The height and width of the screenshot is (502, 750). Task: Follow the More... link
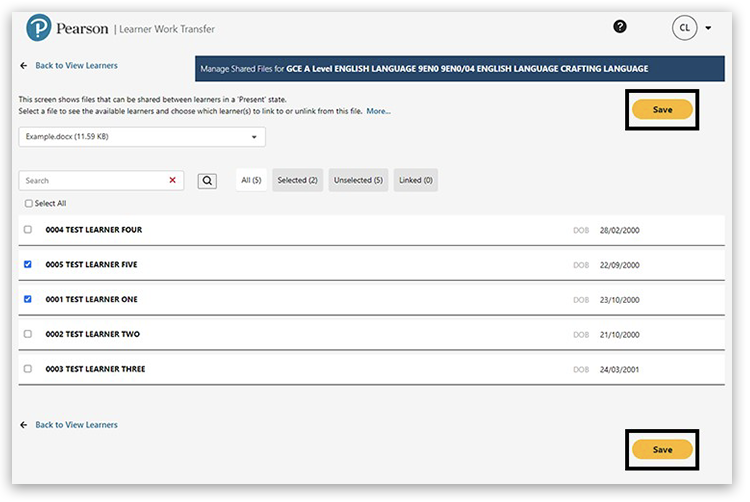coord(378,111)
